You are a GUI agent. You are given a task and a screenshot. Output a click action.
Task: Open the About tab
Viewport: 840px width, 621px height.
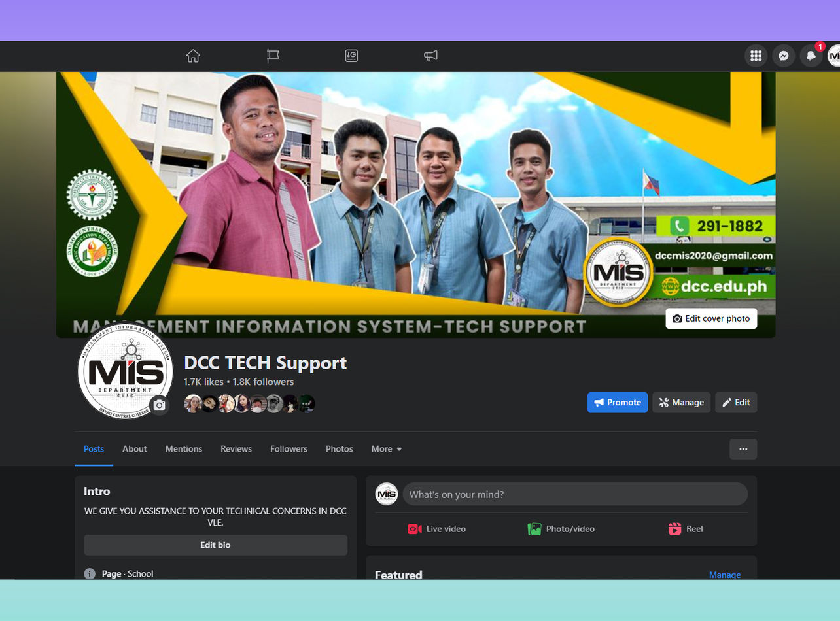click(x=135, y=449)
